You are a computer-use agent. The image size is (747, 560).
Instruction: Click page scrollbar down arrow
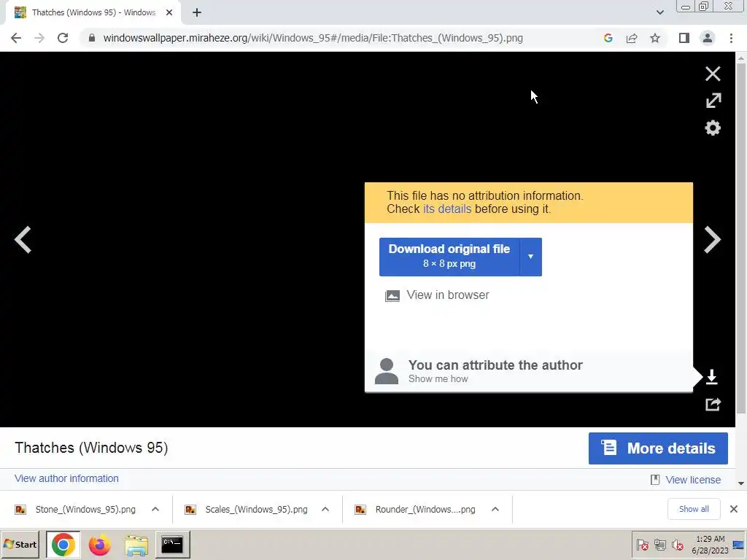tap(741, 484)
